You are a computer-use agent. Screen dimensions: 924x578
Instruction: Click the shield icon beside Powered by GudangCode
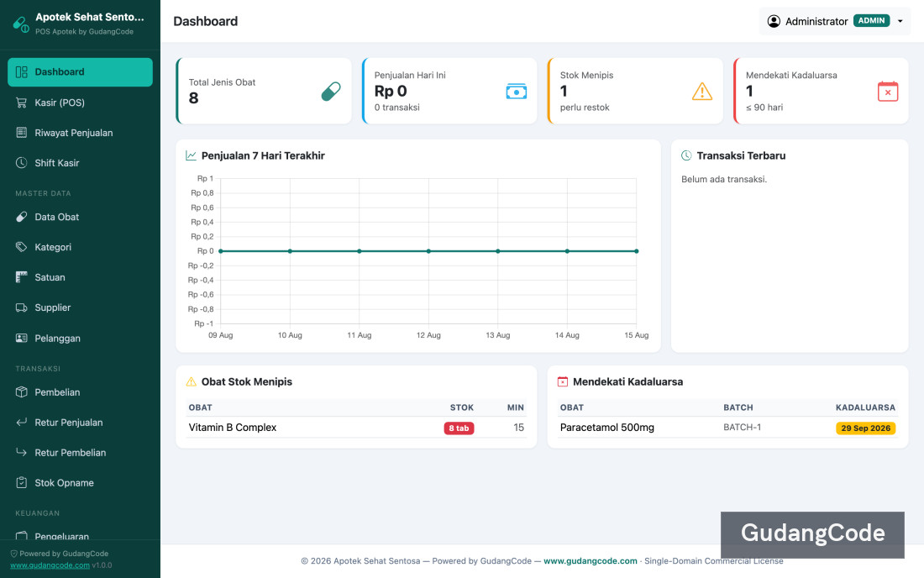click(14, 554)
